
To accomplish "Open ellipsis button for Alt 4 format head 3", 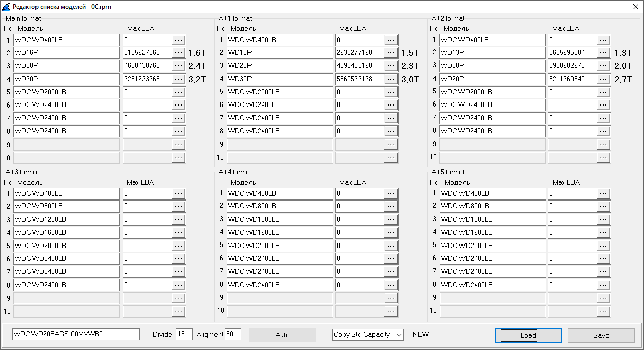I will coord(391,219).
